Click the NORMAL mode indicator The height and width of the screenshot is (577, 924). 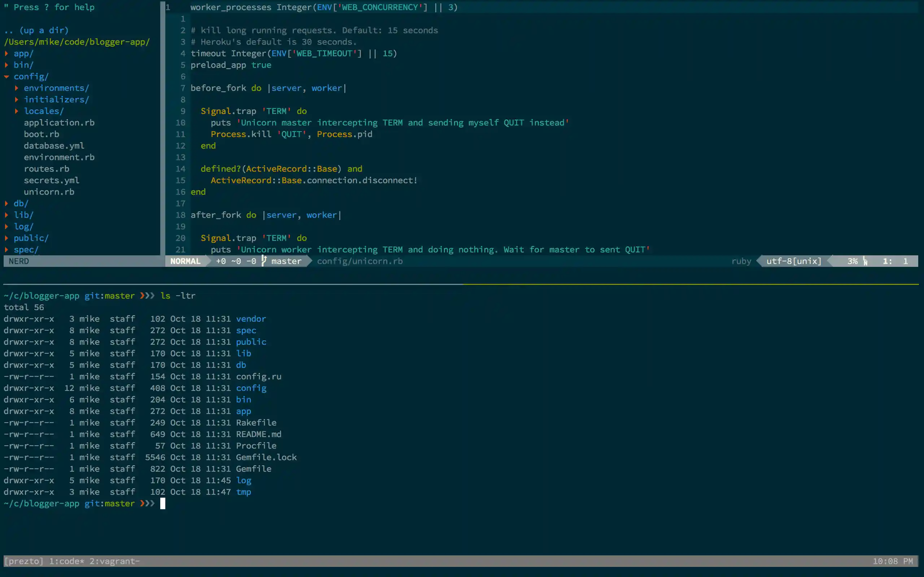point(186,261)
